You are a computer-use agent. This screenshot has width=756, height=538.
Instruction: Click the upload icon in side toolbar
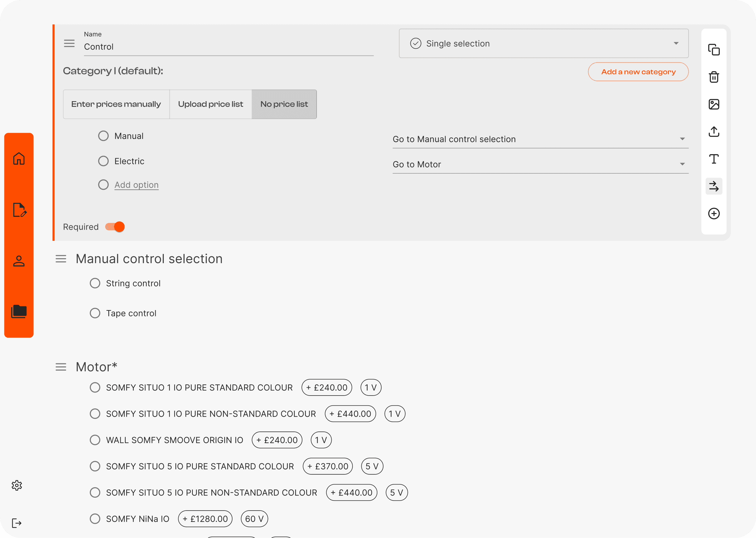pyautogui.click(x=713, y=131)
